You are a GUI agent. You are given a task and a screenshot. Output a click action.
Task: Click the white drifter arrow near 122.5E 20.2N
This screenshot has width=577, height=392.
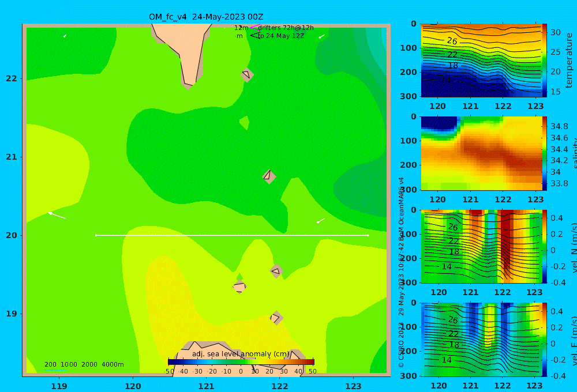tap(321, 221)
